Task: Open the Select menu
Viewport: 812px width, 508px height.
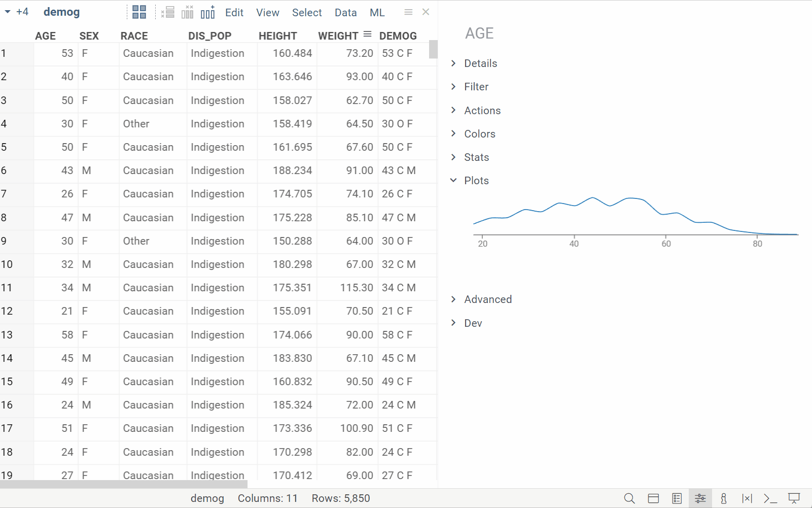Action: coord(307,13)
